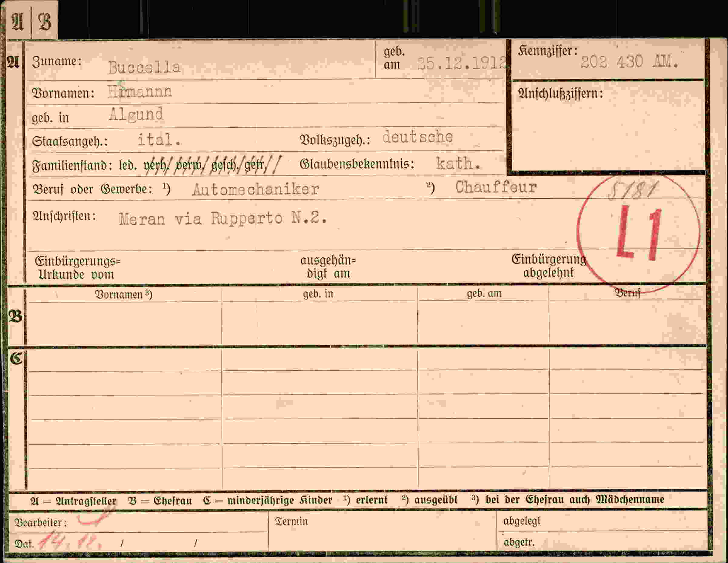
Task: Click the footnote "1) erlernt"
Action: tap(365, 500)
